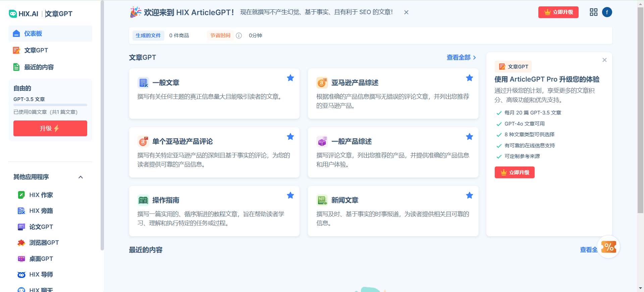Click the 节省时间 tag

click(x=220, y=36)
